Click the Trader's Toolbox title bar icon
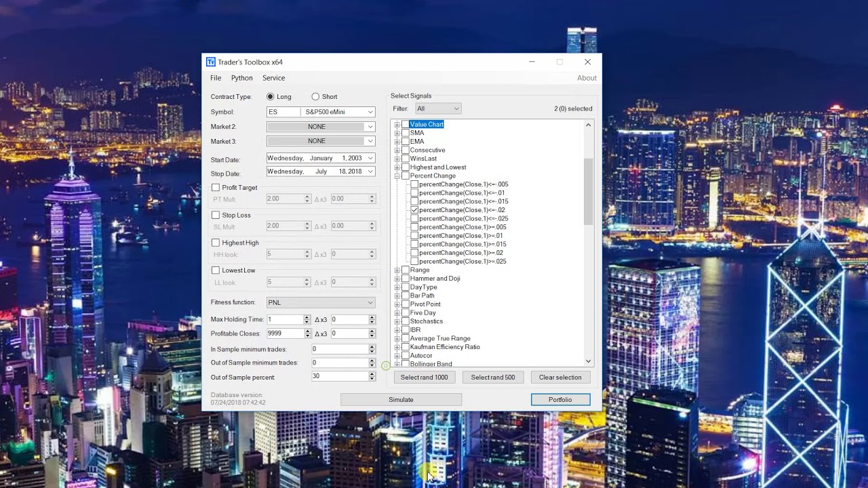This screenshot has height=488, width=868. (x=211, y=62)
